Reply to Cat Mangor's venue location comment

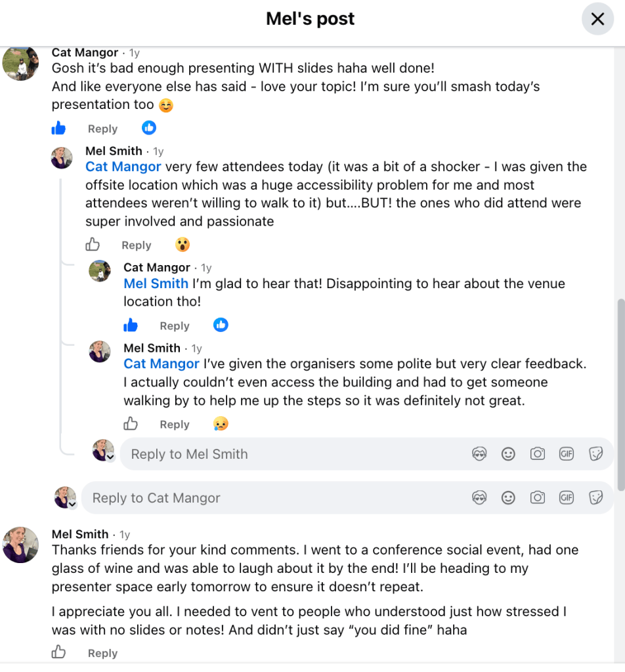[x=175, y=325]
